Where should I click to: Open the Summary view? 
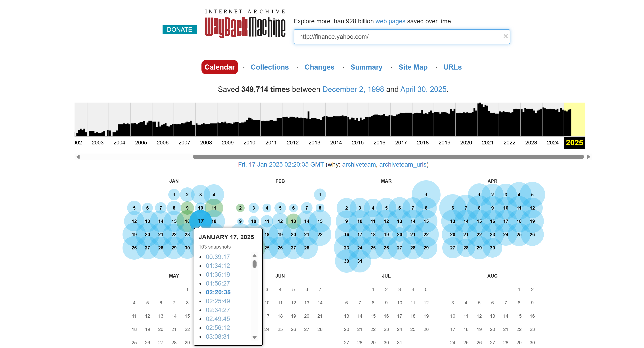[x=366, y=67]
